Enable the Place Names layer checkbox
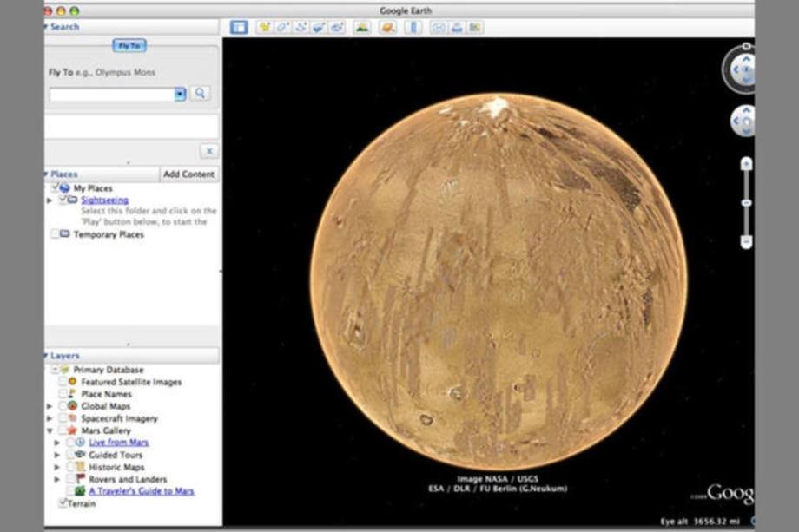This screenshot has width=799, height=532. [63, 394]
